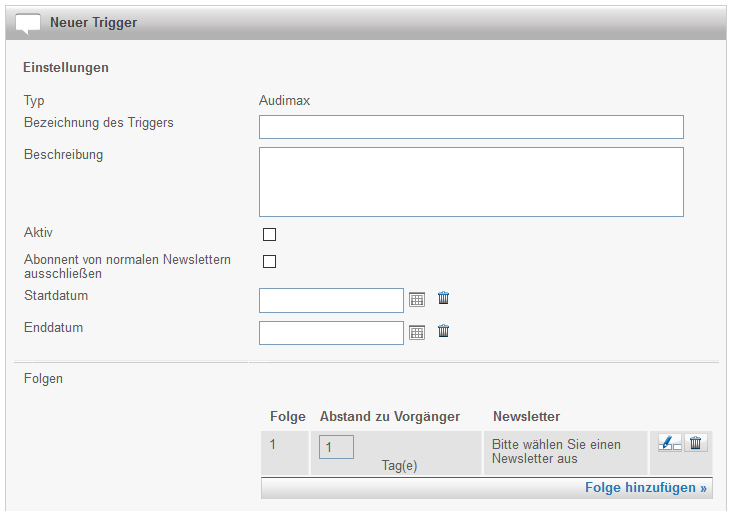Click the Enddatum date field

[331, 333]
